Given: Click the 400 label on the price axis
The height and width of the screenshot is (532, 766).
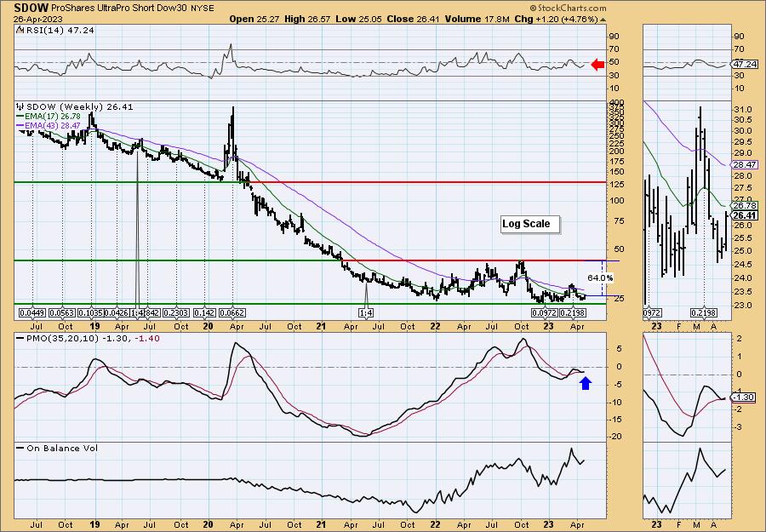Looking at the screenshot, I should pos(618,104).
